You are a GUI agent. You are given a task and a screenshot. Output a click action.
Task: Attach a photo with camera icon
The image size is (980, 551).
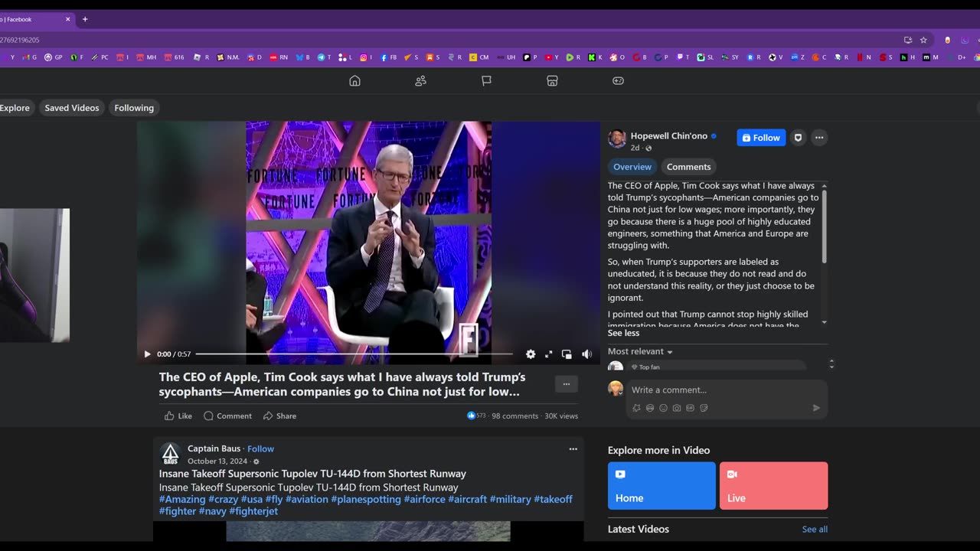pyautogui.click(x=677, y=408)
